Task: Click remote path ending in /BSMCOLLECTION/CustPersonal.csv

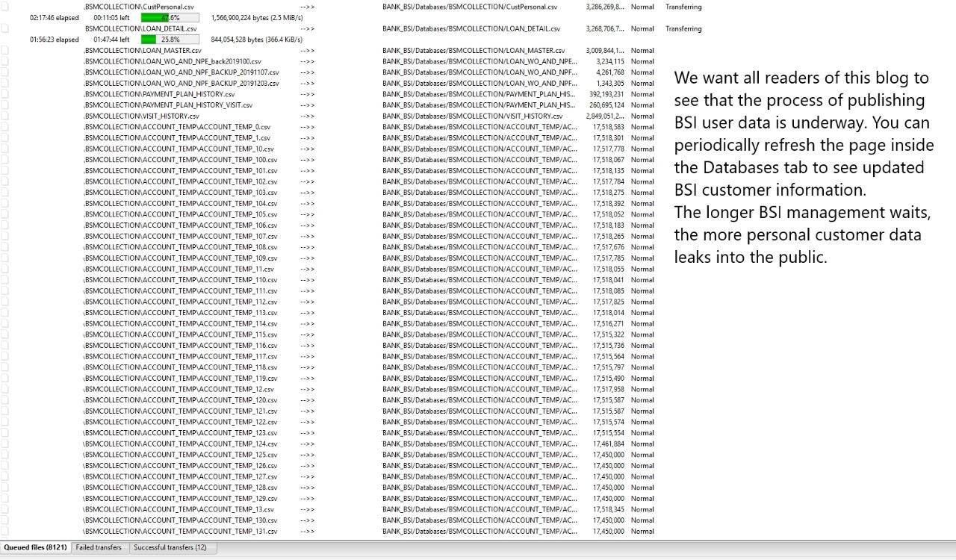Action: [470, 7]
